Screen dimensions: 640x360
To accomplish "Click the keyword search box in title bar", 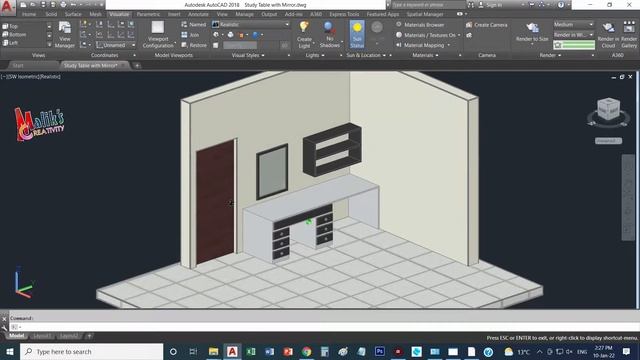I will 428,5.
